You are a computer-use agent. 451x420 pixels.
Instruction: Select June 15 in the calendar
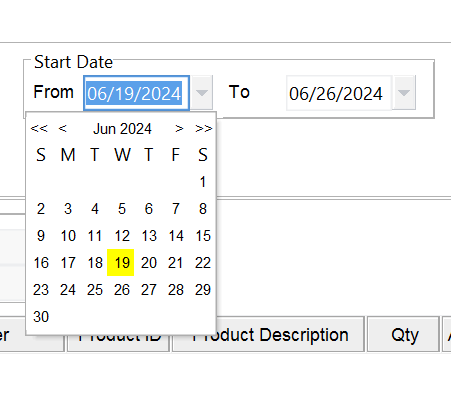(x=203, y=236)
